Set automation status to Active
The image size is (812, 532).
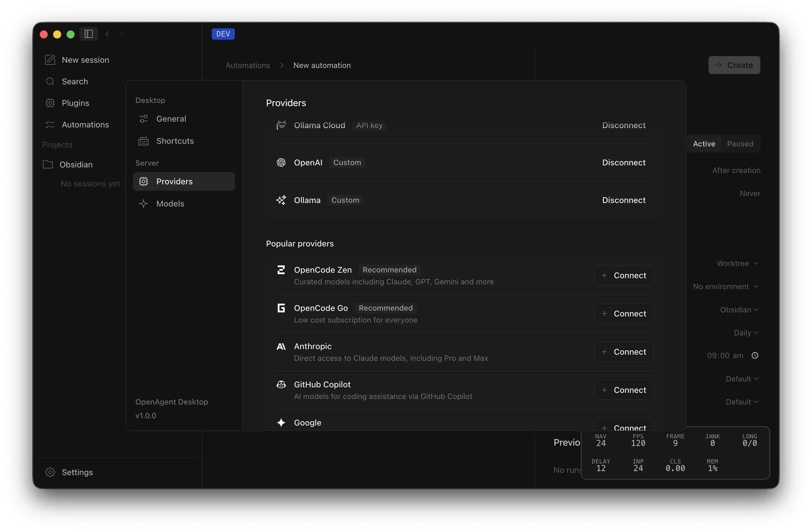pos(704,144)
